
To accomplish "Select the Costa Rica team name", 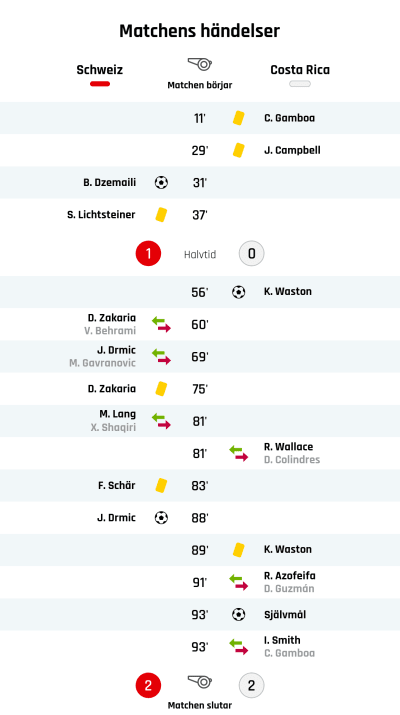I will pyautogui.click(x=300, y=70).
